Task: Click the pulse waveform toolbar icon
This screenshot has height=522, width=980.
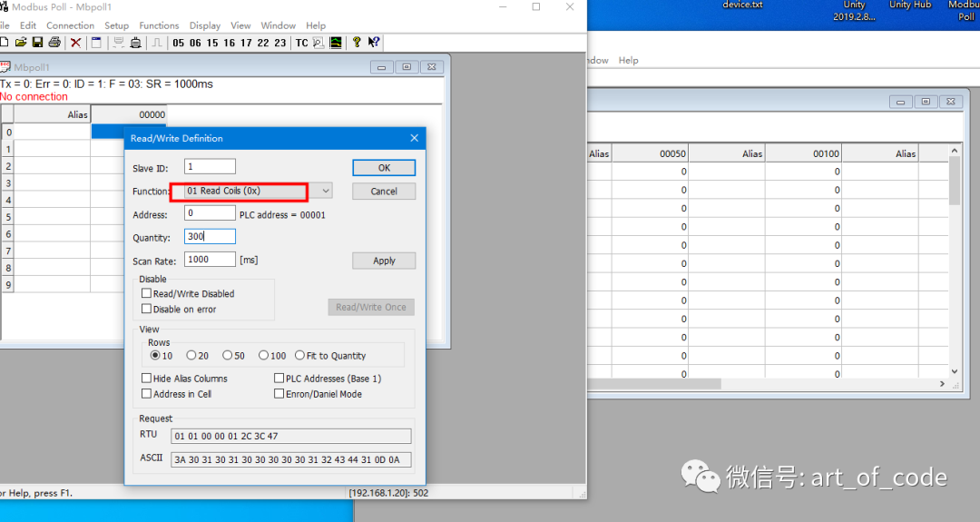Action: (x=157, y=43)
